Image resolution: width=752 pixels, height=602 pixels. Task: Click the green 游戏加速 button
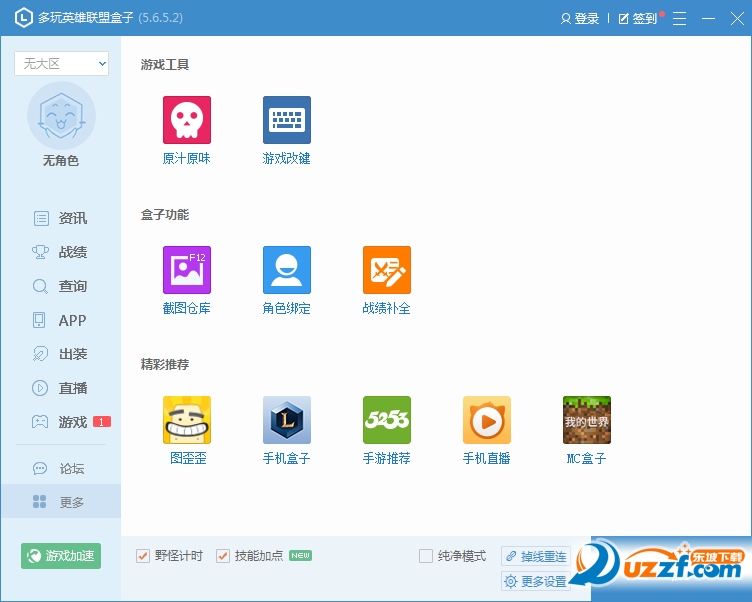click(61, 556)
